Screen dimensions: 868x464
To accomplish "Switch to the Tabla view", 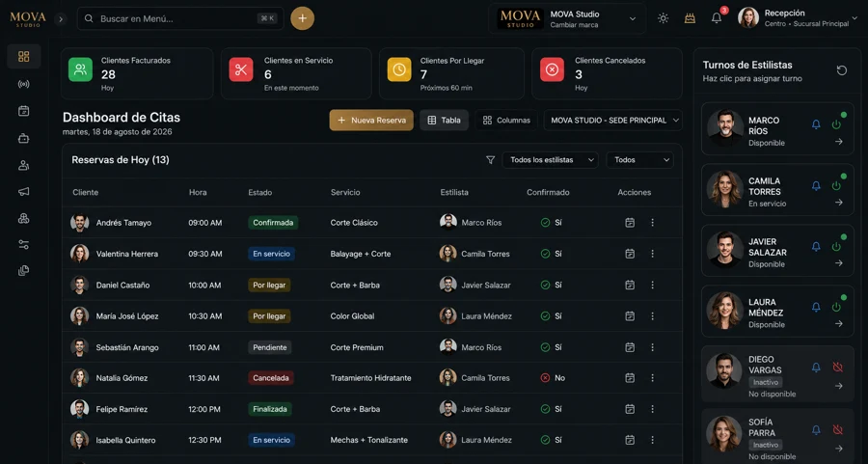I will click(444, 121).
